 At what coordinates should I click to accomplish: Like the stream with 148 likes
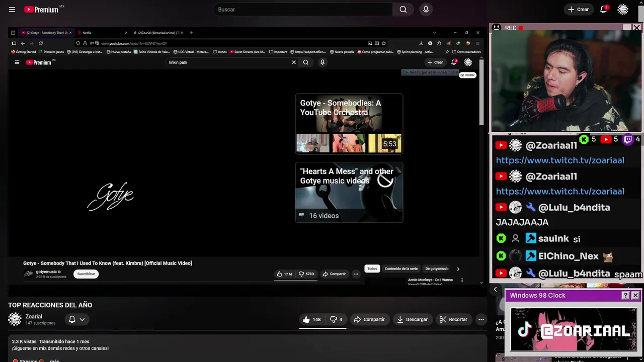[311, 319]
